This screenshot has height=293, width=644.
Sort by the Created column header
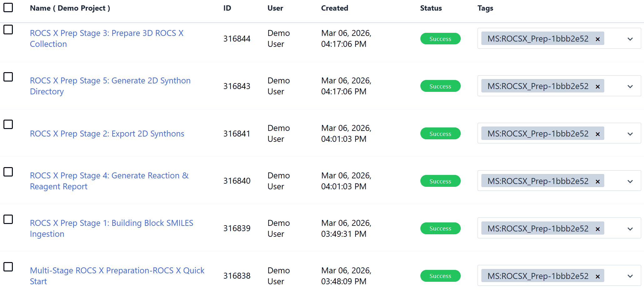[x=334, y=8]
